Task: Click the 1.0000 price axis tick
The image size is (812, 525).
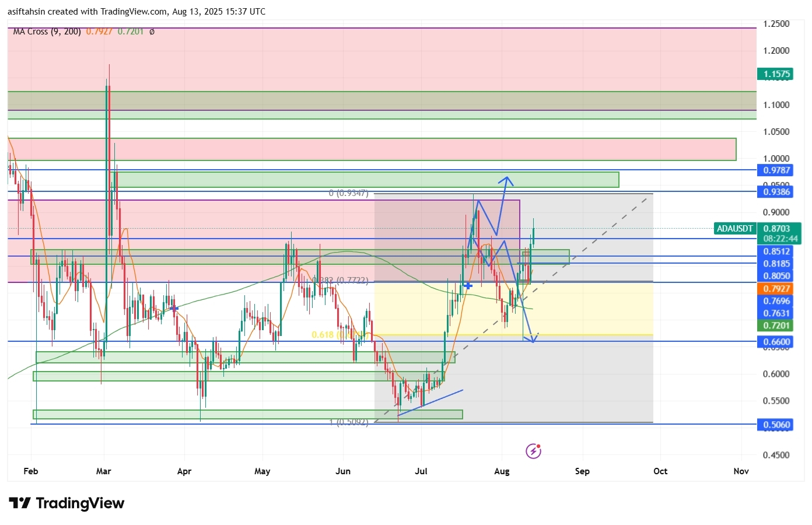Action: click(x=776, y=159)
